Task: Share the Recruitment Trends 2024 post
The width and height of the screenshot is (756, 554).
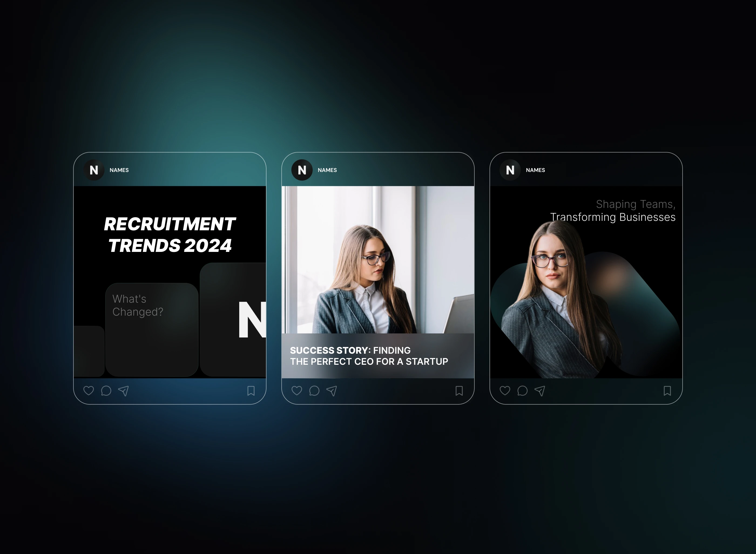Action: (x=123, y=391)
